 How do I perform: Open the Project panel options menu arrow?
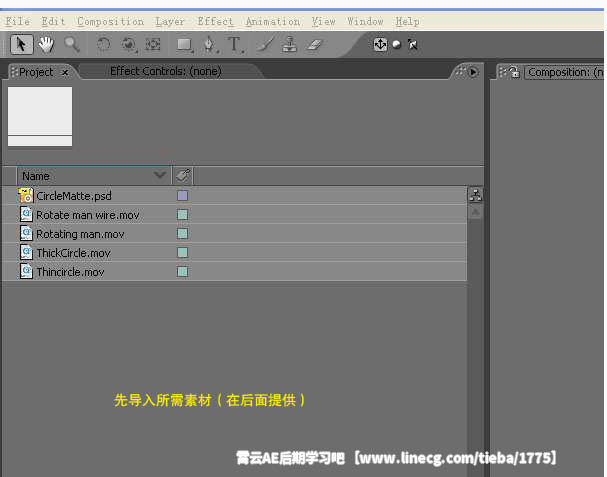pyautogui.click(x=473, y=72)
